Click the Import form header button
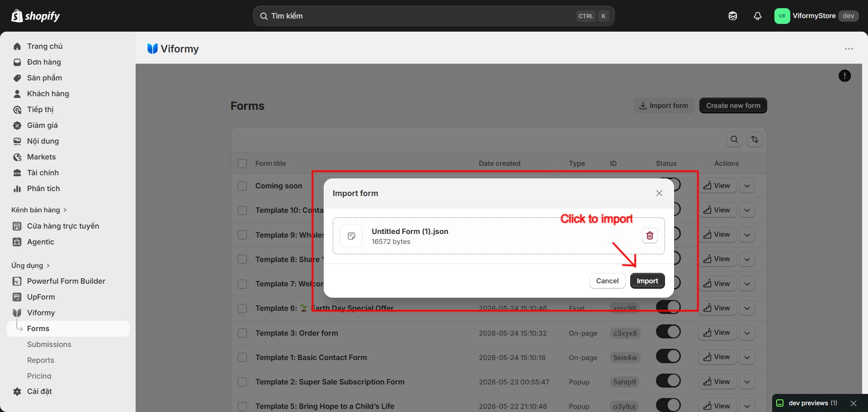The width and height of the screenshot is (868, 412). pyautogui.click(x=664, y=106)
